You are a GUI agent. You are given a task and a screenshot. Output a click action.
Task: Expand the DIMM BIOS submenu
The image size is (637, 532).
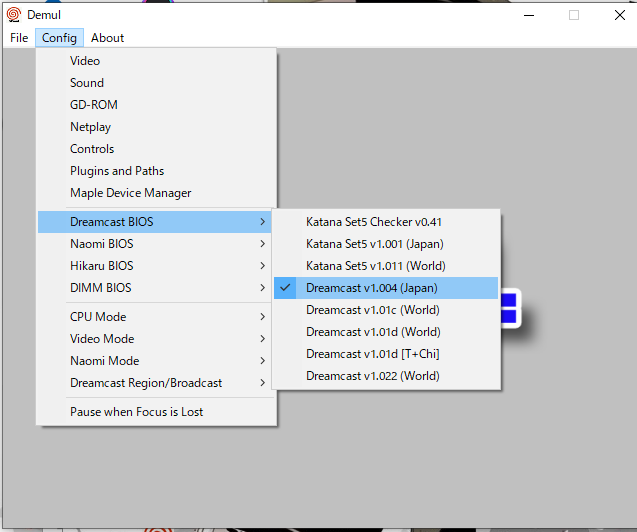154,288
